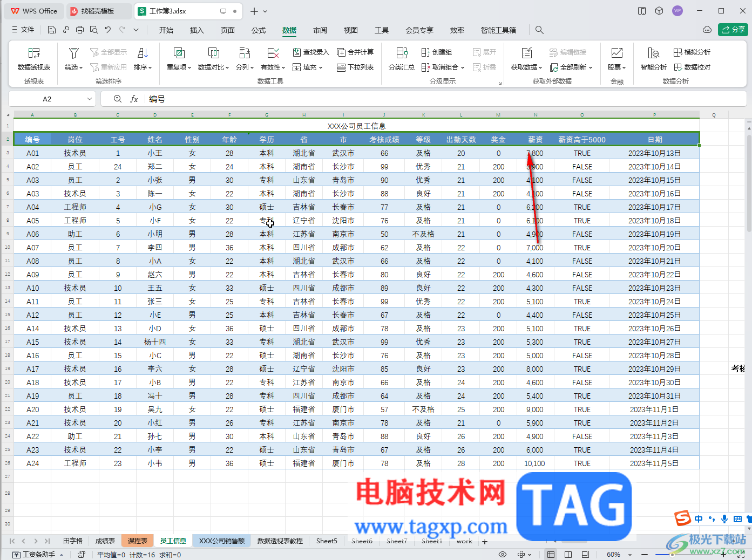Viewport: 752px width, 560px height.
Task: Expand the 全部刷新 refresh all dropdown
Action: [x=591, y=67]
